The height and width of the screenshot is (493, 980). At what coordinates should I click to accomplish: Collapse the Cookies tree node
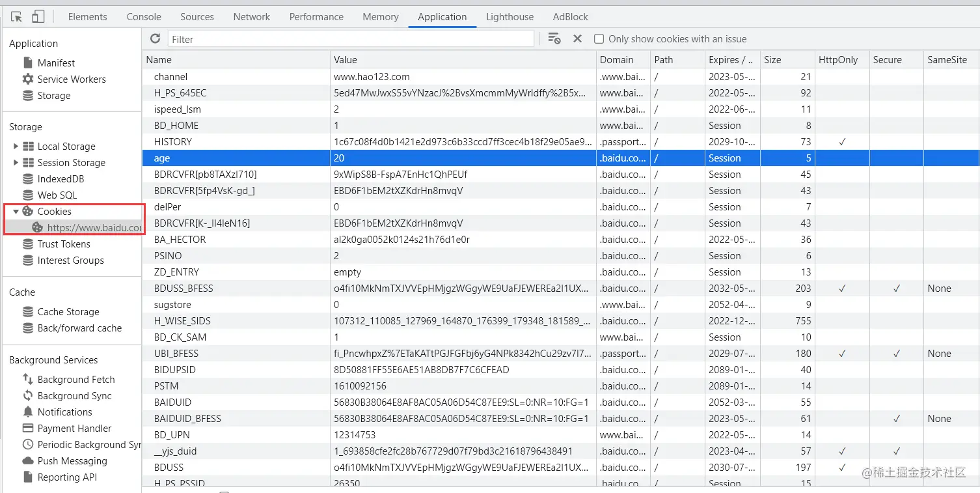(x=16, y=211)
